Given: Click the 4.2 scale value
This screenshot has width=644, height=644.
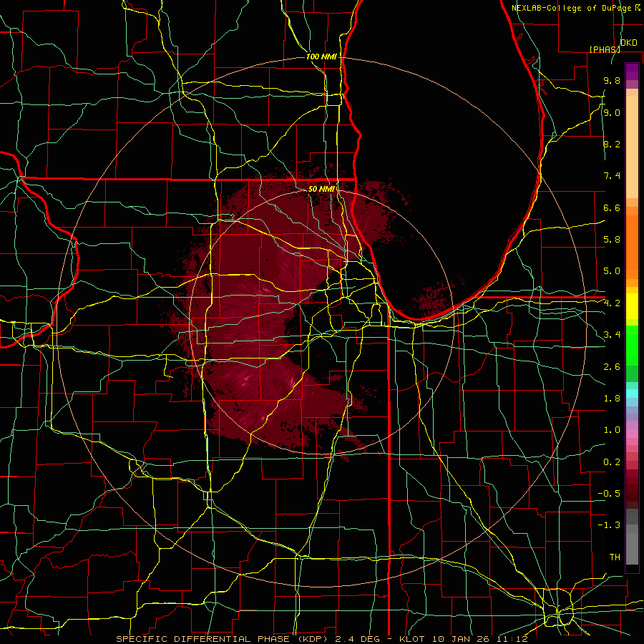Looking at the screenshot, I should [612, 303].
